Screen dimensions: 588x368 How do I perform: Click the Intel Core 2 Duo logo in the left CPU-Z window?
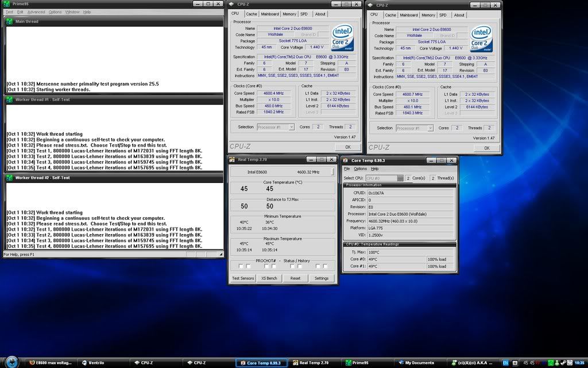[x=342, y=39]
